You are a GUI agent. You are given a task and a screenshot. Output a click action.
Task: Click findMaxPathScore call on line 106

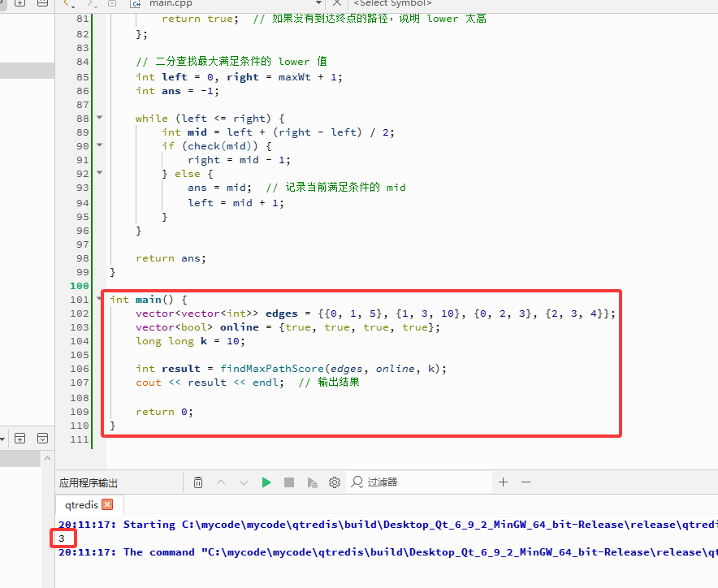click(x=272, y=369)
